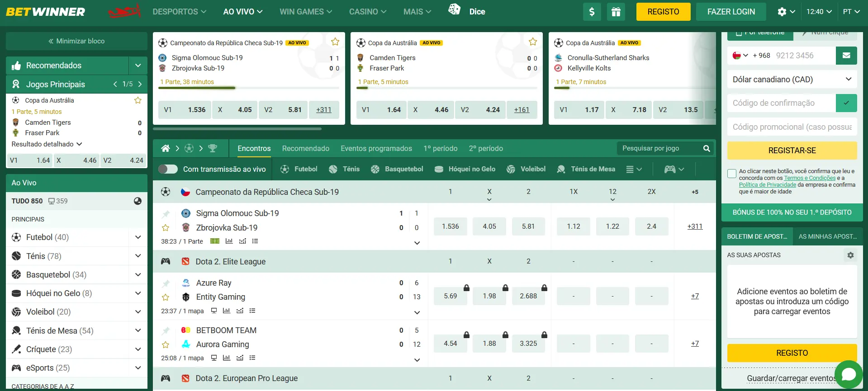
Task: Star the Entity Gaming match row
Action: pyautogui.click(x=166, y=297)
